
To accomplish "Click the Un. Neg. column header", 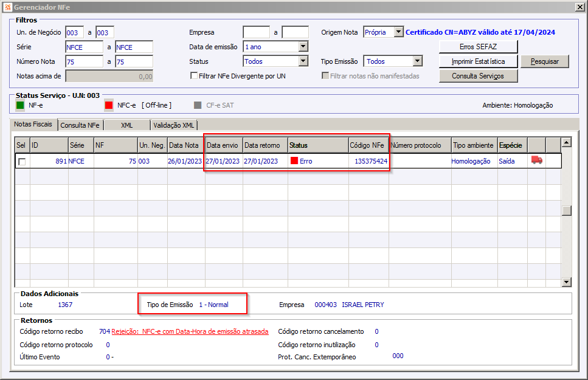I will [x=152, y=145].
